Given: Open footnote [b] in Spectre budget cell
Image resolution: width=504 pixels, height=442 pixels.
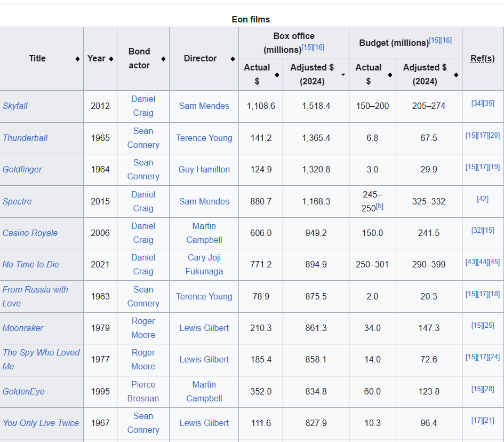Looking at the screenshot, I should (380, 206).
